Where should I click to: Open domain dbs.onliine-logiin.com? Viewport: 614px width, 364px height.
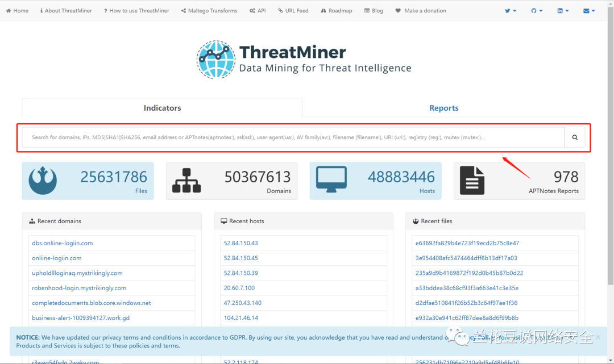[x=63, y=243]
